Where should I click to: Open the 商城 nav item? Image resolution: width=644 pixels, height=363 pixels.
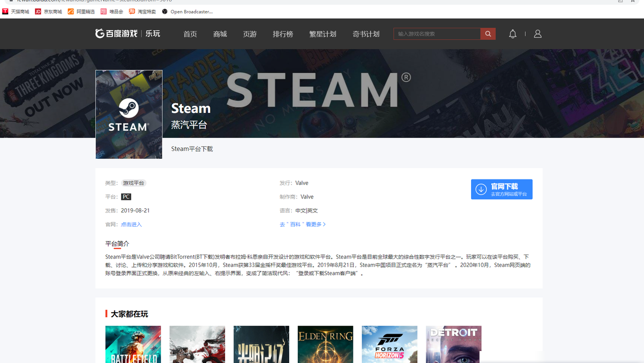click(x=220, y=34)
